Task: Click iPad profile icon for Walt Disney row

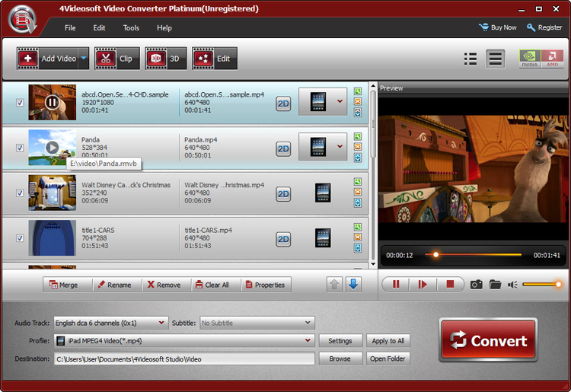Action: (323, 193)
